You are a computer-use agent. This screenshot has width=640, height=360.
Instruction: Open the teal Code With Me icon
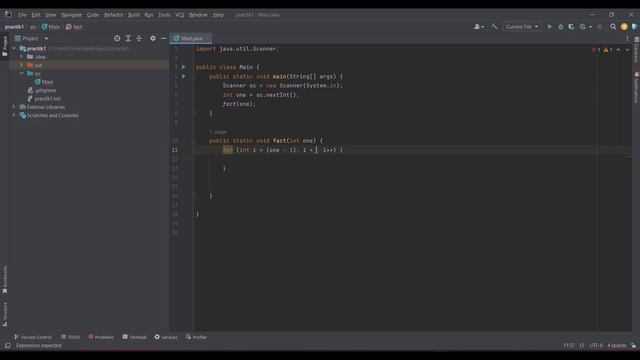coord(634,27)
